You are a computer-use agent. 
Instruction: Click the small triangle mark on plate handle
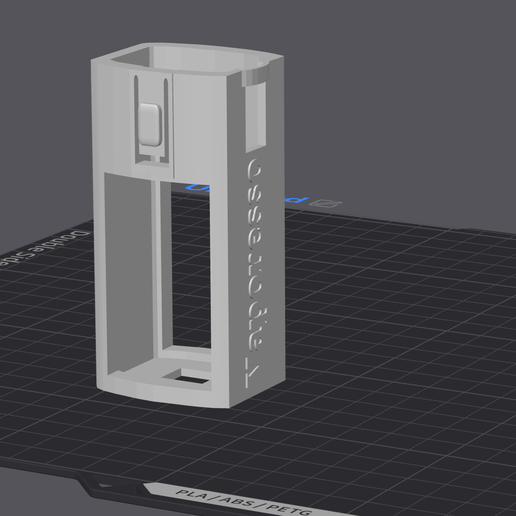(x=106, y=486)
